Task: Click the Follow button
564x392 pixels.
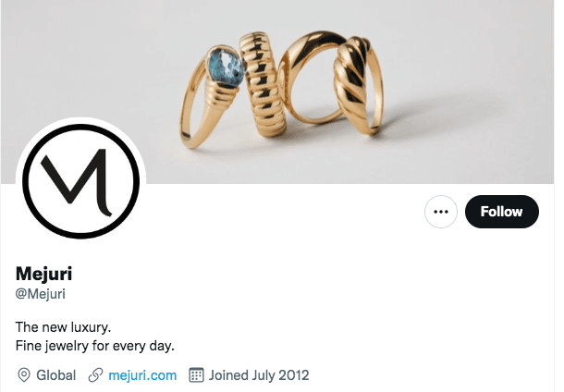Action: [x=502, y=212]
